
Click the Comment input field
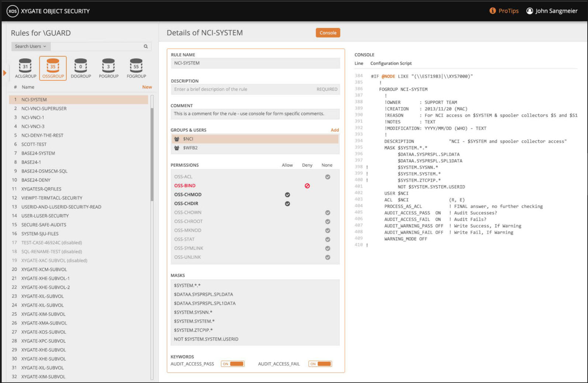[255, 114]
